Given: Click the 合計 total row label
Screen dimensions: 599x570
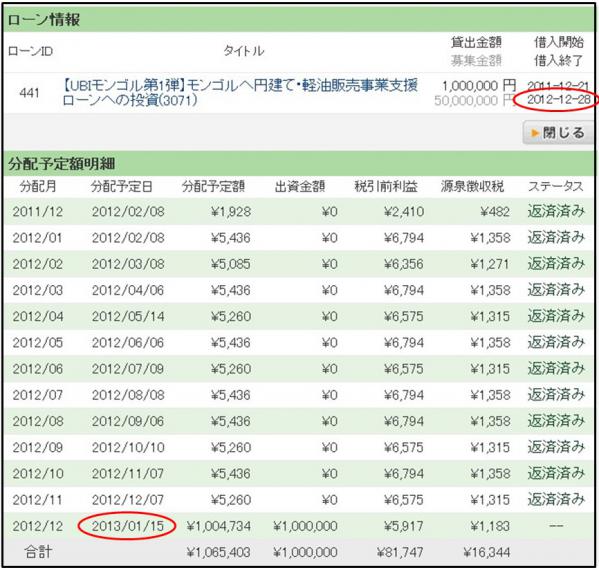Looking at the screenshot, I should pyautogui.click(x=37, y=552).
